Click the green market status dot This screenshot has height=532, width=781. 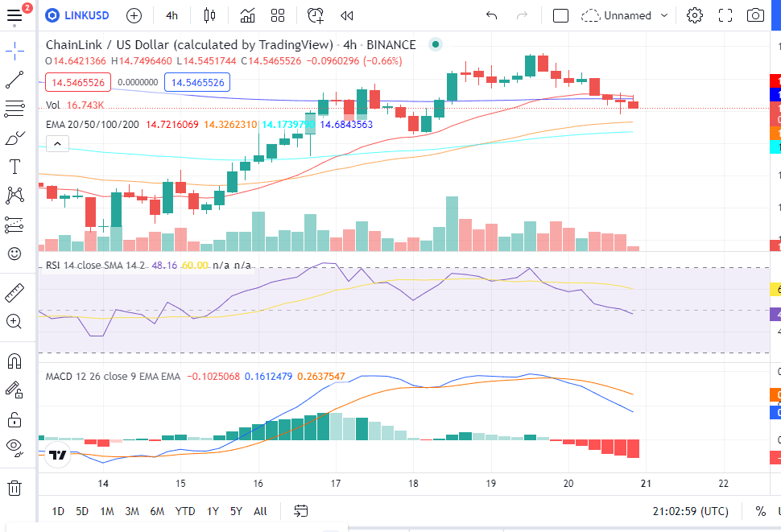point(436,44)
